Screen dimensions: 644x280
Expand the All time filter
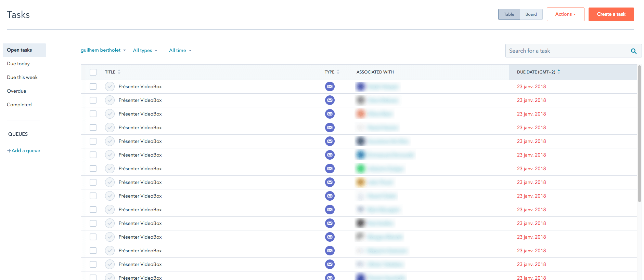(180, 50)
